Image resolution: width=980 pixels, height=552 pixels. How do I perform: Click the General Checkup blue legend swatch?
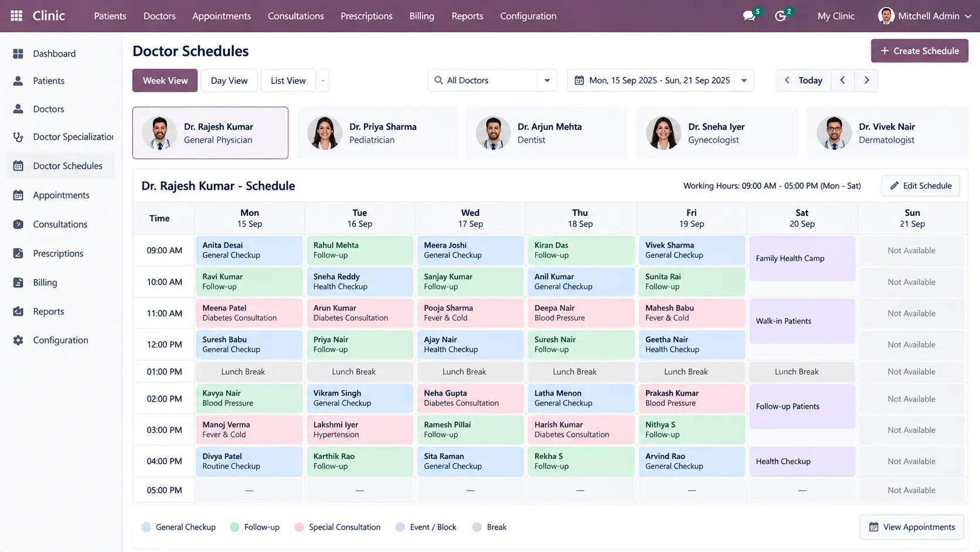point(147,527)
